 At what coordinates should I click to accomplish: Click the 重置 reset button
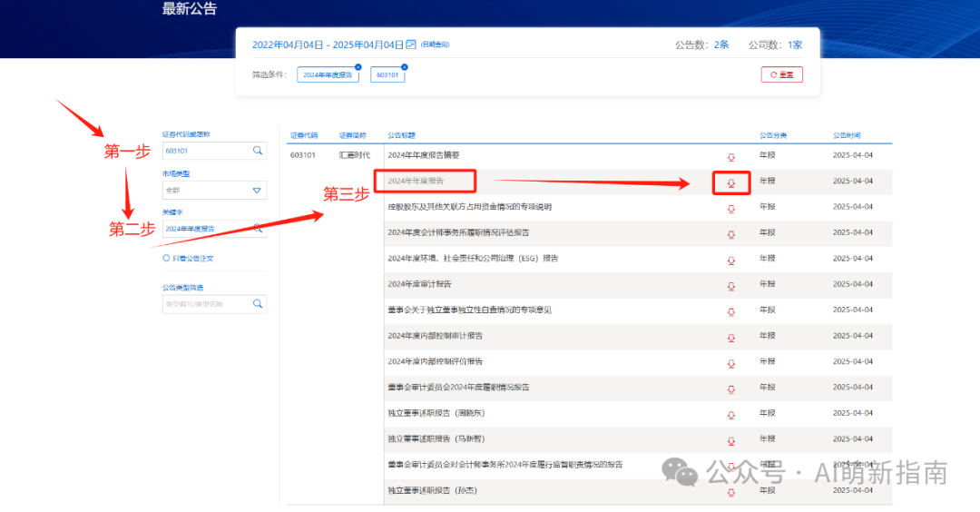[x=781, y=74]
